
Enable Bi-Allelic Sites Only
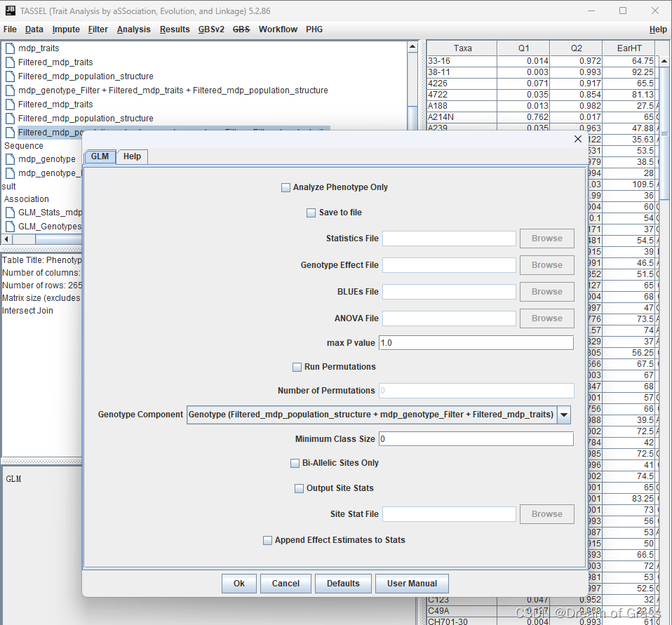(295, 463)
